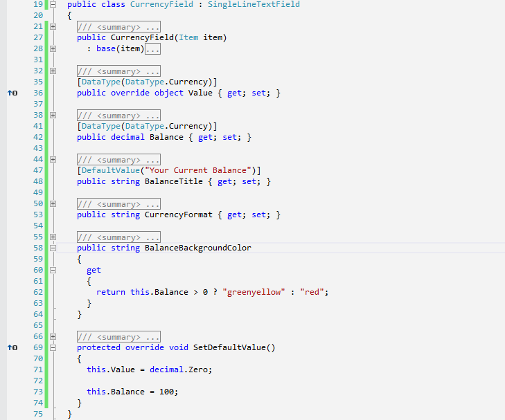Collapse the get accessor block at line 60
Image resolution: width=505 pixels, height=420 pixels.
53,270
